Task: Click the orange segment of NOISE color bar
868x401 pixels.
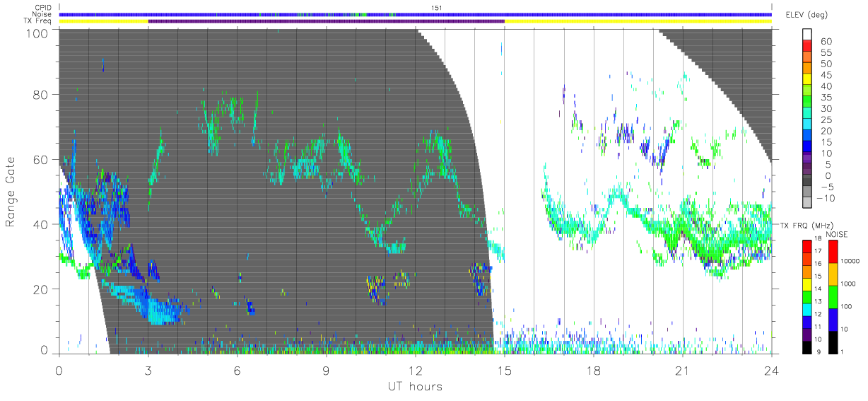Action: coord(834,273)
